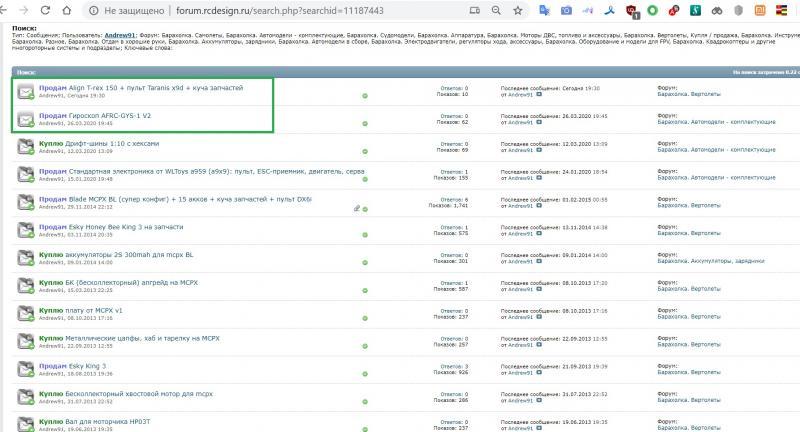800x432 pixels.
Task: Open thread Куплю Дрифт-шины 1:10 с хексами
Action: [98, 144]
